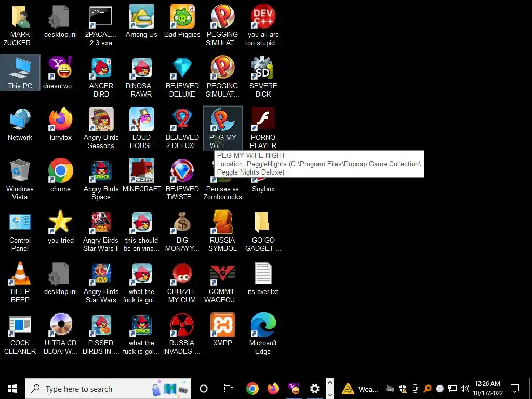This screenshot has width=532, height=399.
Task: Select the BEJEWED DELUXE gem icon
Action: click(182, 77)
